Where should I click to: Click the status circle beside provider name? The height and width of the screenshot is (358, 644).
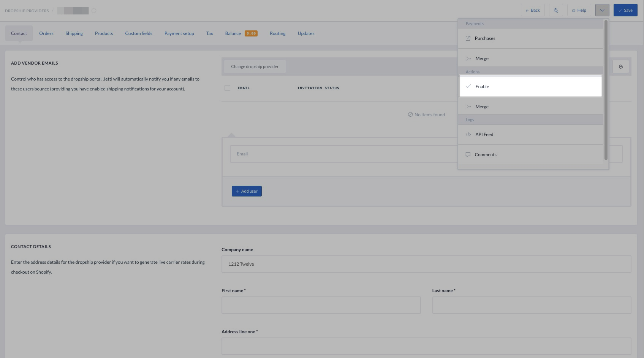pyautogui.click(x=94, y=11)
